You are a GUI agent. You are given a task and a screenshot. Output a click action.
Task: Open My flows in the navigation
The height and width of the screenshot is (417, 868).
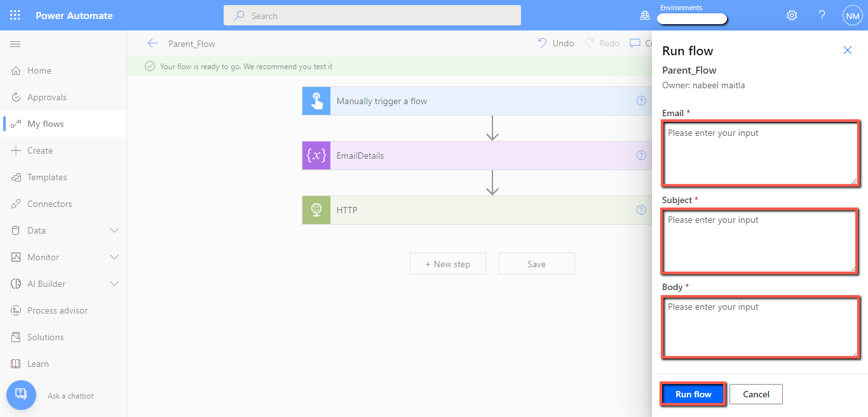point(64,124)
